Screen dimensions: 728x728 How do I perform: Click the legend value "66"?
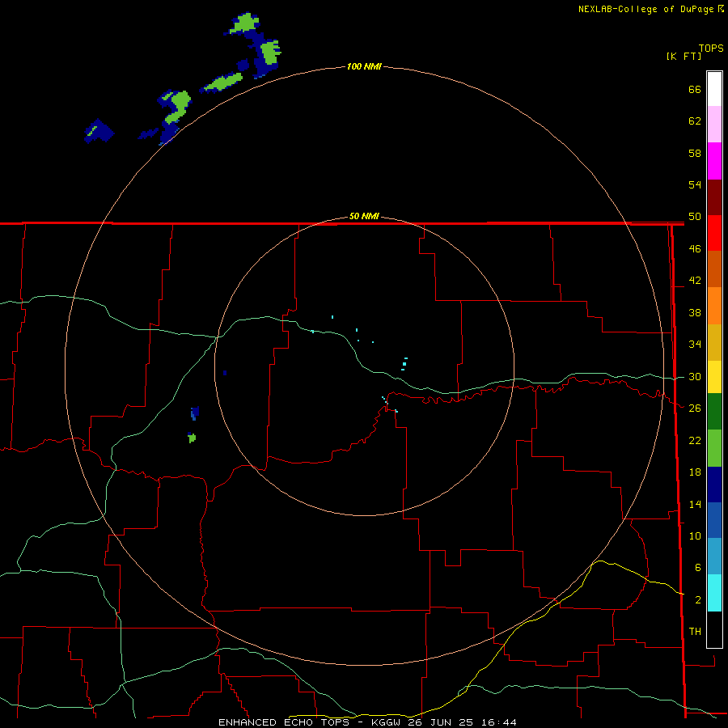click(x=695, y=89)
